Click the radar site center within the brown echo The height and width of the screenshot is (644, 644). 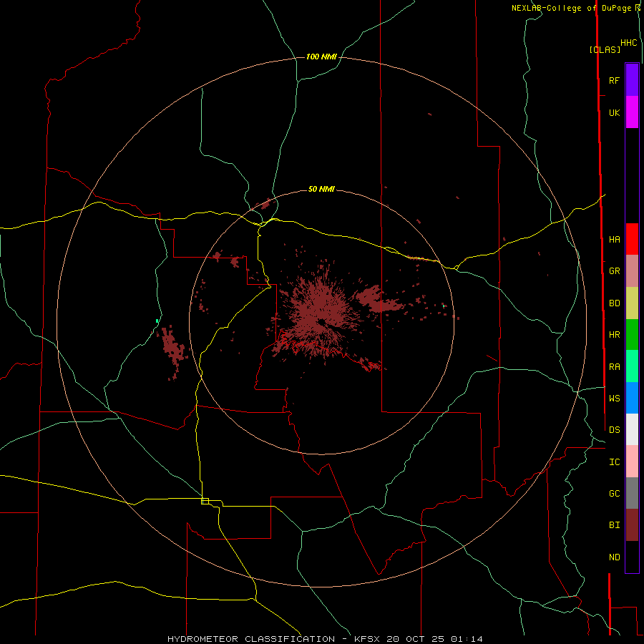click(x=321, y=321)
